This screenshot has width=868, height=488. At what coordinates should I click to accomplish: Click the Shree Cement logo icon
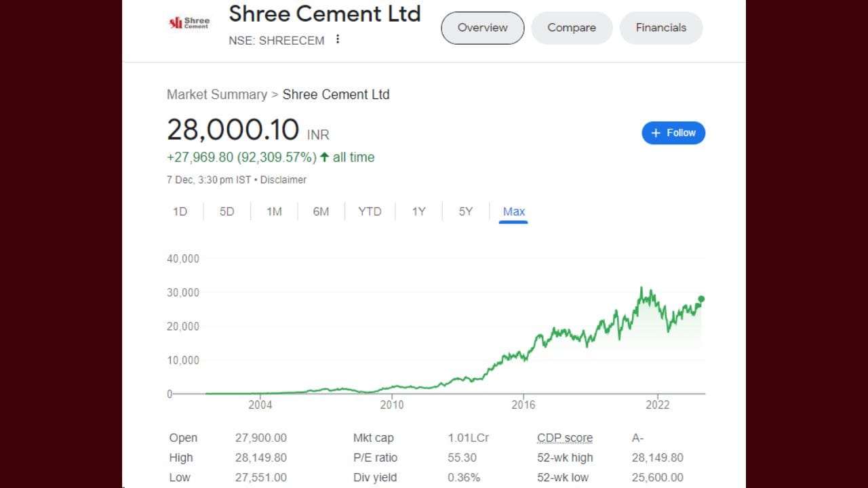pyautogui.click(x=189, y=22)
